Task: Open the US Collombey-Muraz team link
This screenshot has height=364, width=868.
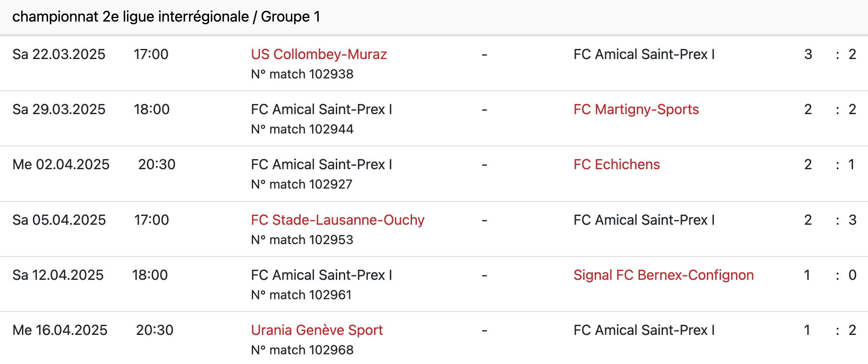Action: click(319, 54)
